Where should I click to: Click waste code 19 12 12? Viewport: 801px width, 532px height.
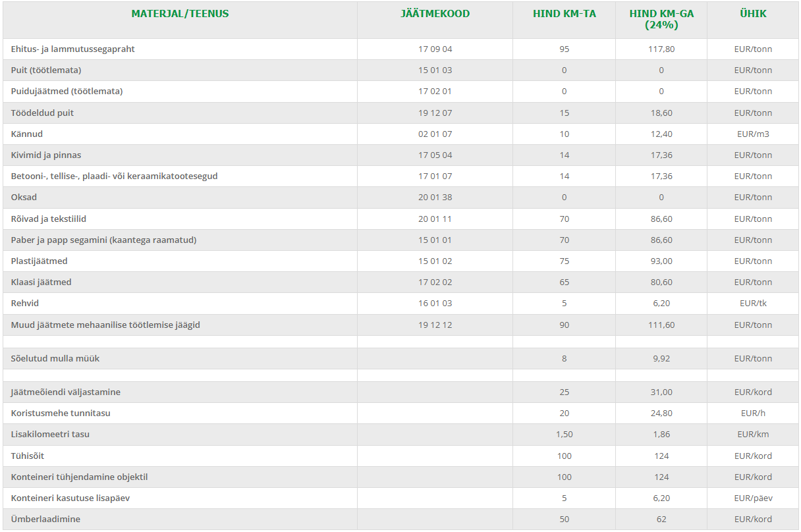[x=435, y=325]
